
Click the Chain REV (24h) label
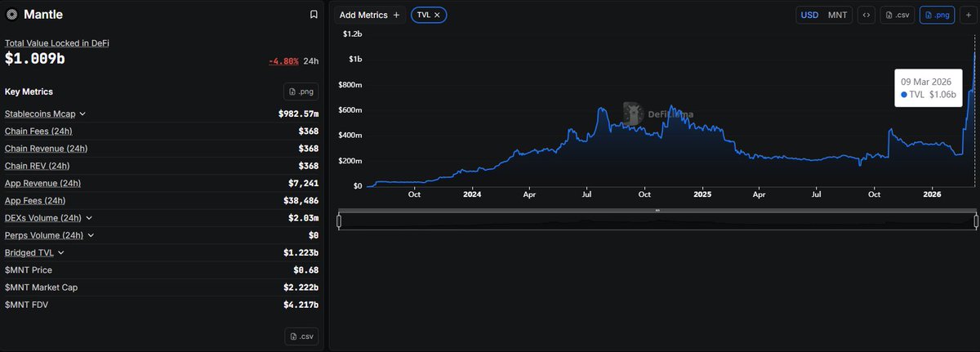38,166
